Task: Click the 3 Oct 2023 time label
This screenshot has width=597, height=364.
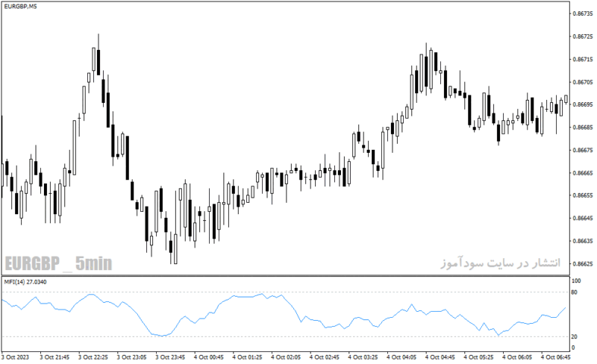Action: [15, 357]
